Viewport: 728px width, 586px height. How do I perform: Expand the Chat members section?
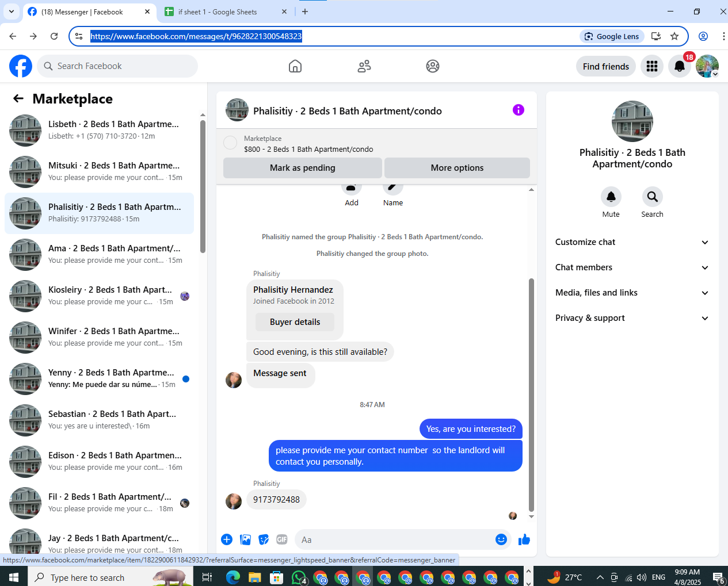632,267
